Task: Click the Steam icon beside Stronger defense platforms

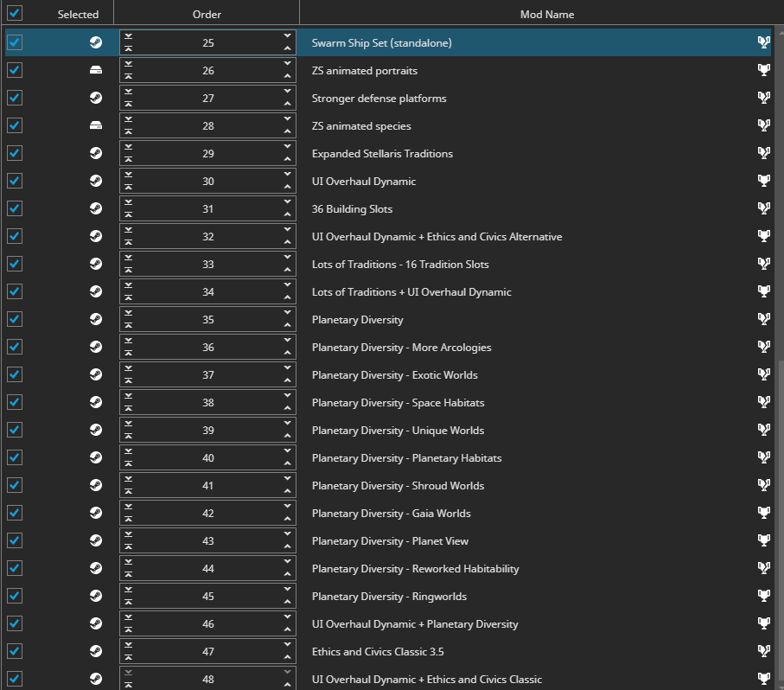Action: (95, 98)
